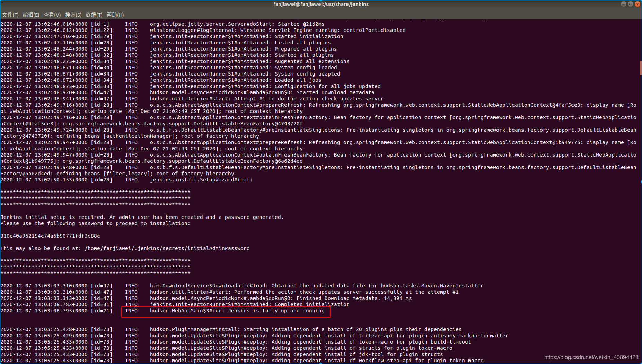Click 'Configuration for all jobs updated' line
The width and height of the screenshot is (642, 364).
point(191,86)
